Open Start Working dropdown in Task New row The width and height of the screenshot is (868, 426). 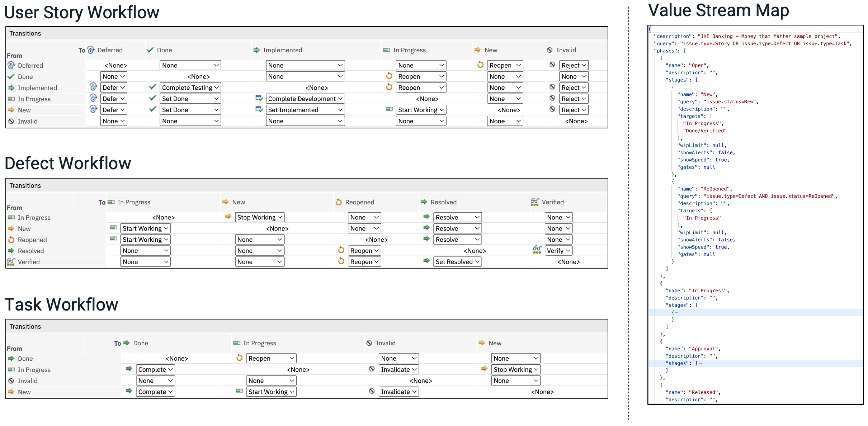coord(271,392)
